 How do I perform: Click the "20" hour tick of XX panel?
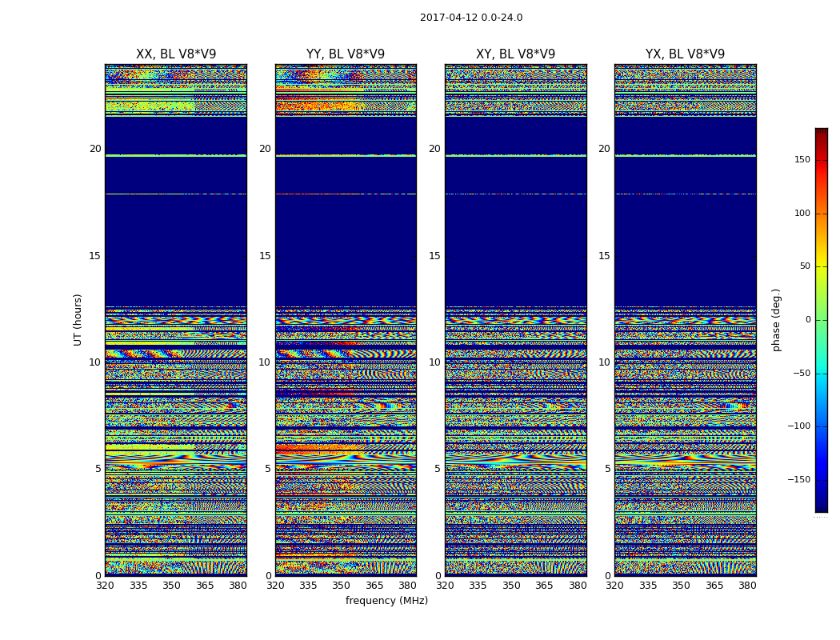95,149
